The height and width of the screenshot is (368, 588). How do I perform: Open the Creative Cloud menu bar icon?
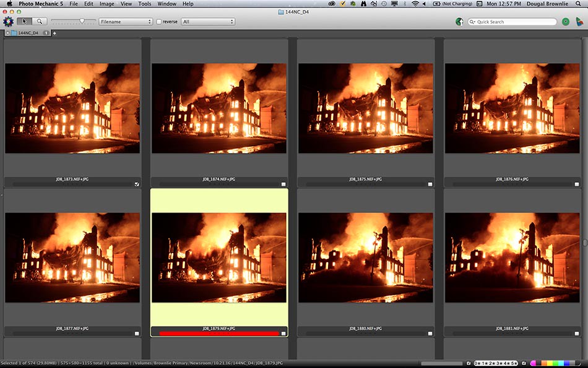coord(332,4)
